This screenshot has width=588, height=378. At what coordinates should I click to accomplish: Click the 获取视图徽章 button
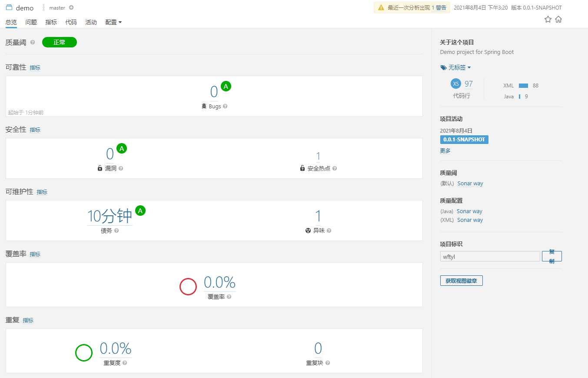[x=461, y=280]
